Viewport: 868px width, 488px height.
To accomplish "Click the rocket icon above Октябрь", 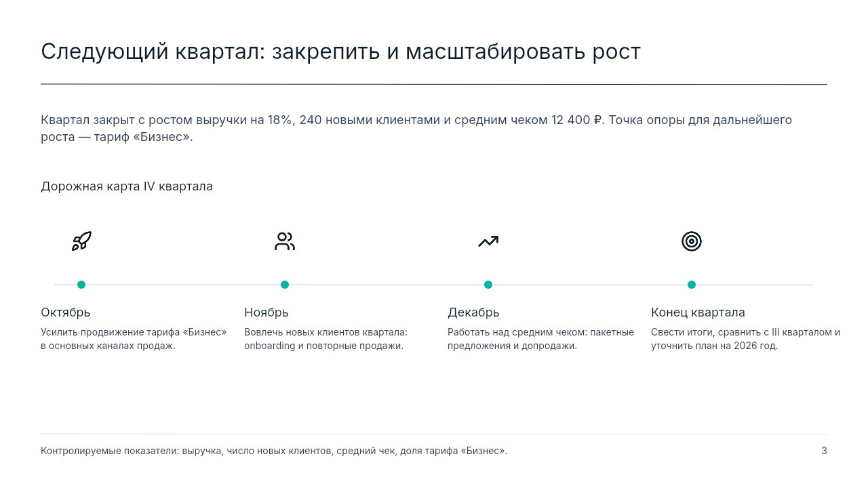I will pos(81,241).
